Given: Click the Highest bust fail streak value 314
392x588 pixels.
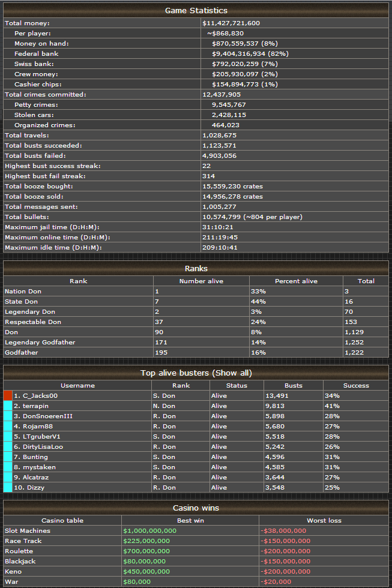Looking at the screenshot, I should 208,176.
